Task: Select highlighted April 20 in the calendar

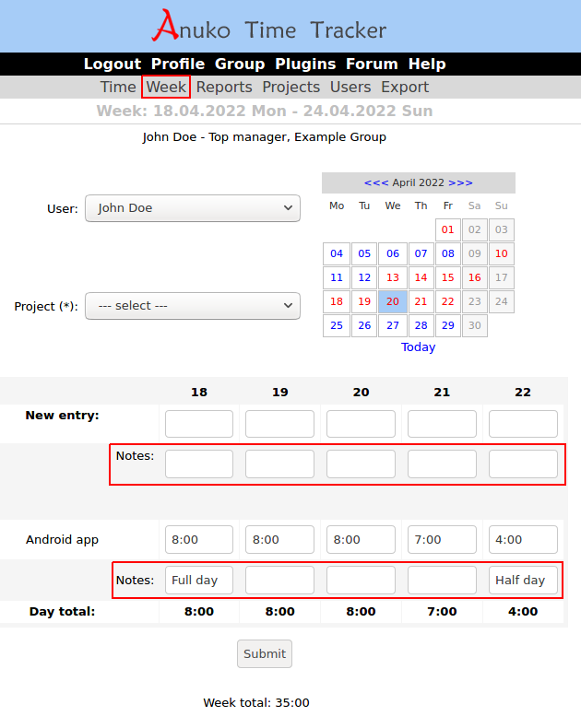Action: tap(393, 301)
